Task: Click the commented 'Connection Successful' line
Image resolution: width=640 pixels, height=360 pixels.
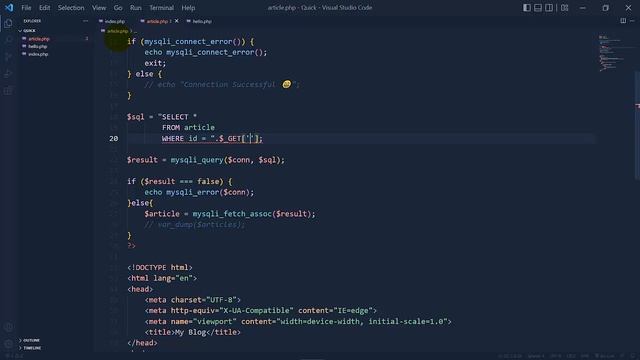Action: pyautogui.click(x=222, y=84)
